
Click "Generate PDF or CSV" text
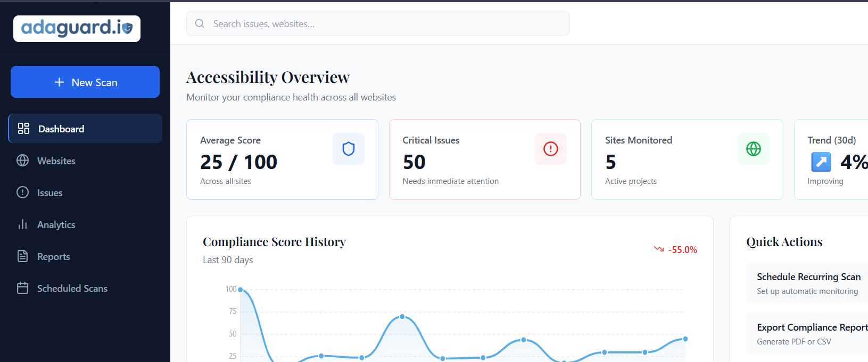[x=794, y=342]
